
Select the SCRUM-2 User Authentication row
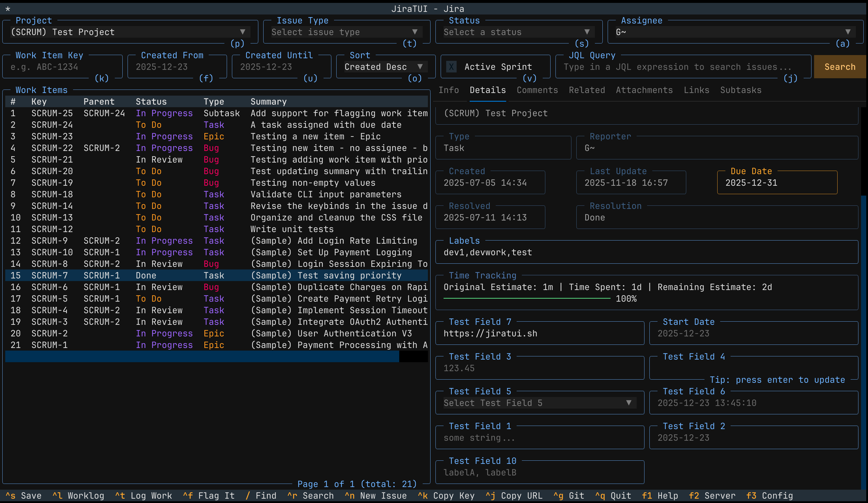point(216,333)
